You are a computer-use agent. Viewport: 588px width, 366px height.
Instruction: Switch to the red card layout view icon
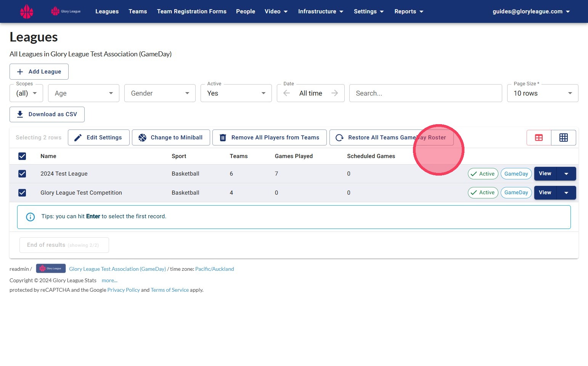(x=539, y=137)
